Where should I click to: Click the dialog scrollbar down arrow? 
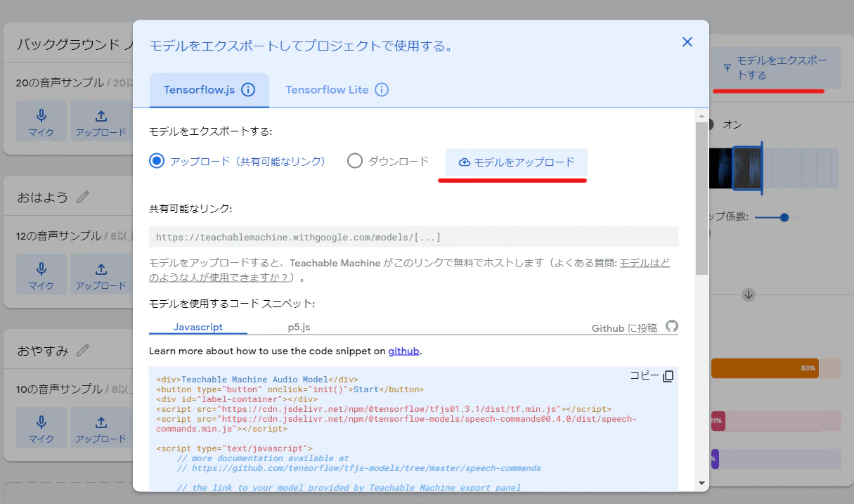[x=701, y=482]
